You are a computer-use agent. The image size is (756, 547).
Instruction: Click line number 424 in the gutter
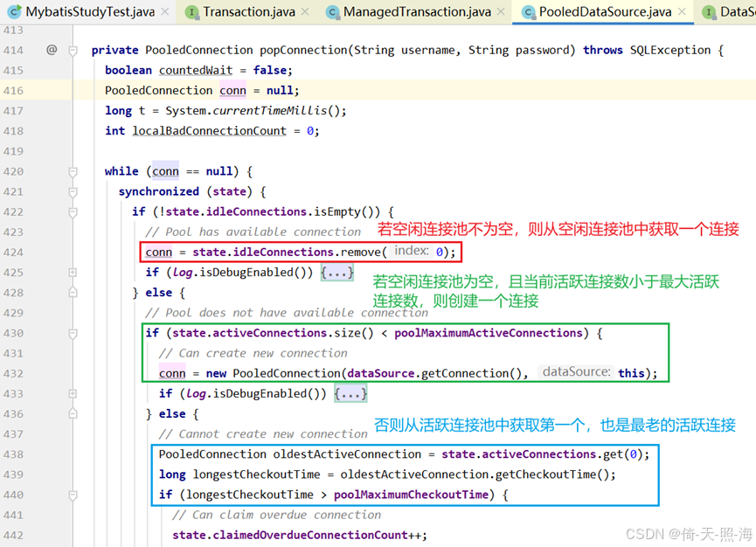(x=13, y=253)
